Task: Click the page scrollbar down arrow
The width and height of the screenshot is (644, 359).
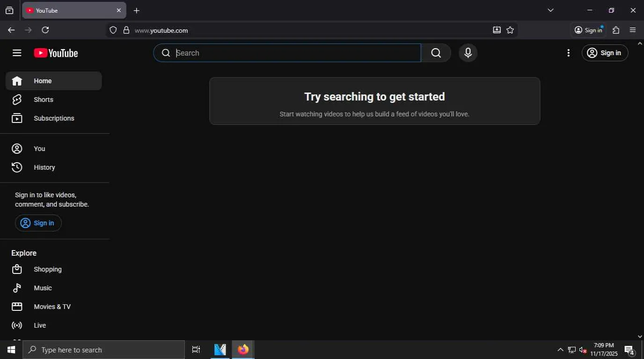Action: tap(640, 337)
